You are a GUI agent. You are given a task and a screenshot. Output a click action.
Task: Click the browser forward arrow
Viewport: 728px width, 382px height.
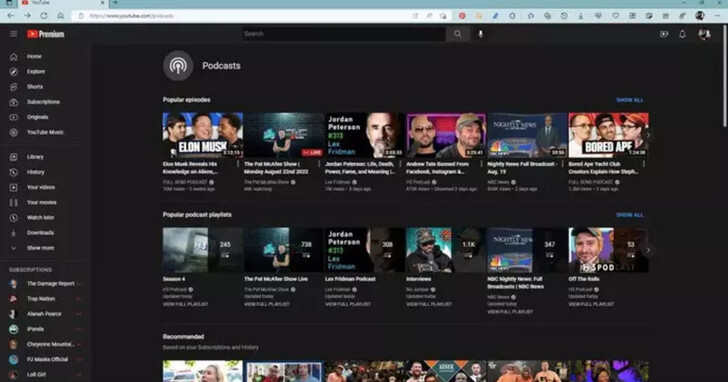coord(27,16)
